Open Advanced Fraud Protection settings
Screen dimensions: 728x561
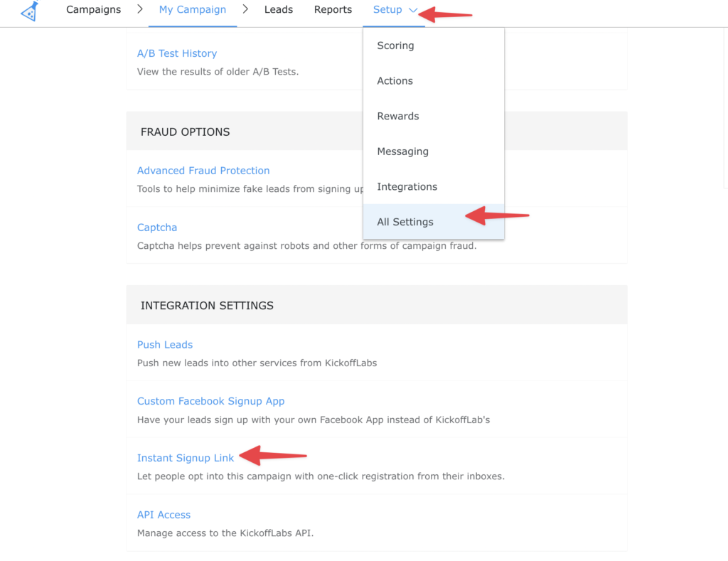pos(203,171)
